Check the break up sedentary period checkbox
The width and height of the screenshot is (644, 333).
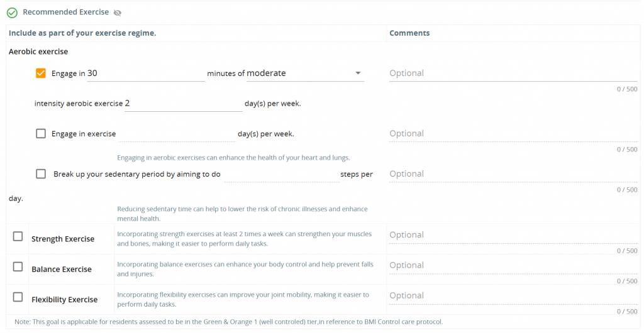pyautogui.click(x=41, y=174)
